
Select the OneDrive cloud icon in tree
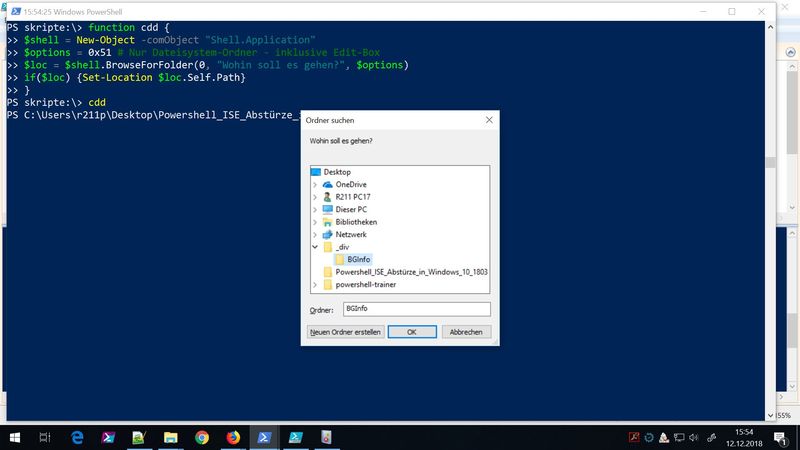328,184
